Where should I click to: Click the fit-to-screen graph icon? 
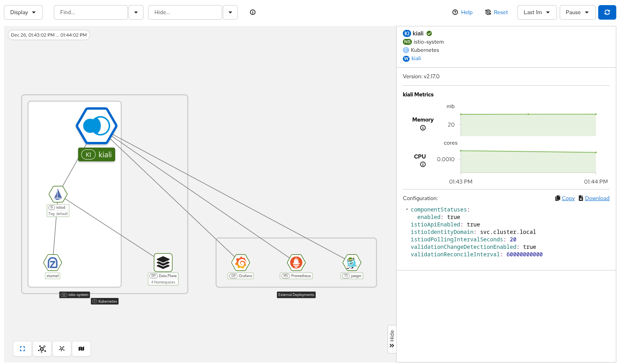click(x=22, y=349)
